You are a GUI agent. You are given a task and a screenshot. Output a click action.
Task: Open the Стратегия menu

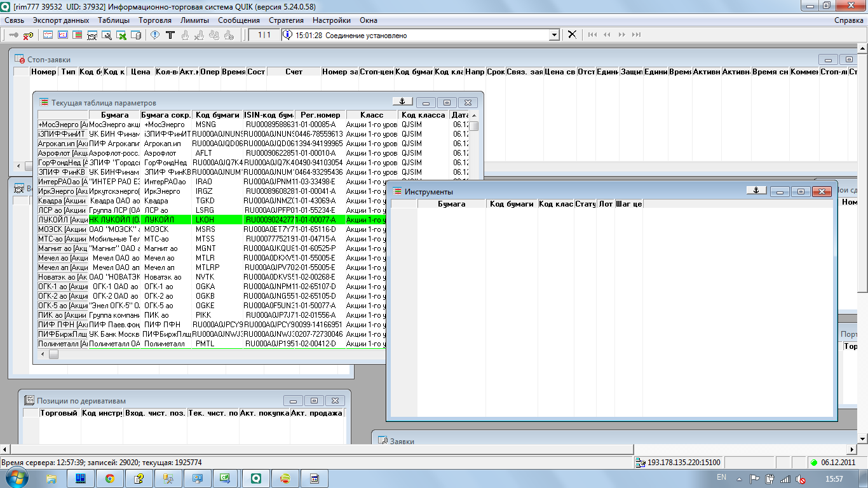[x=286, y=20]
